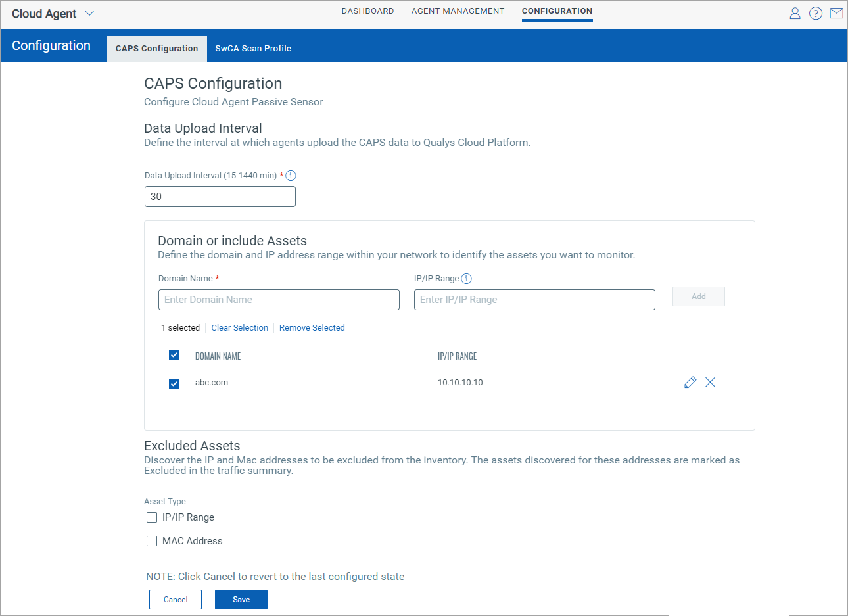Click the Clear Selection link
Viewport: 848px width, 616px height.
(239, 328)
